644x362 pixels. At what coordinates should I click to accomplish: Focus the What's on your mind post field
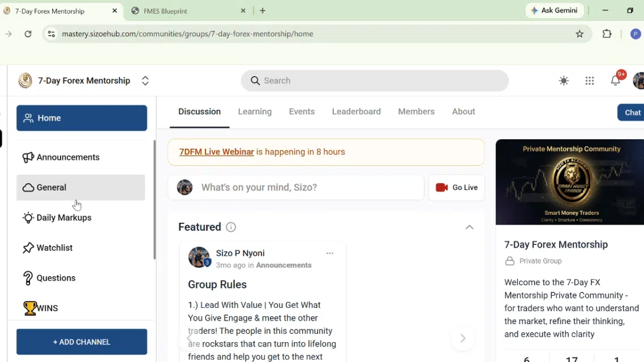(x=296, y=188)
